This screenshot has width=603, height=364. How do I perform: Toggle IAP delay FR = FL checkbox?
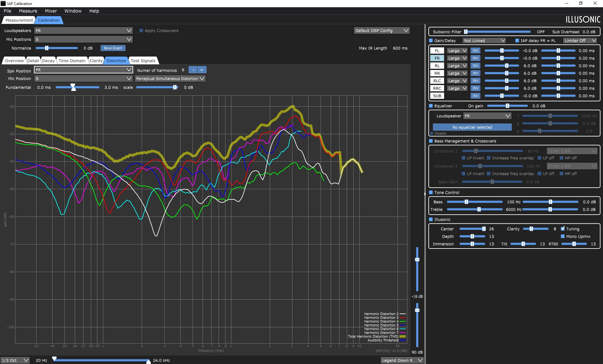pyautogui.click(x=517, y=40)
